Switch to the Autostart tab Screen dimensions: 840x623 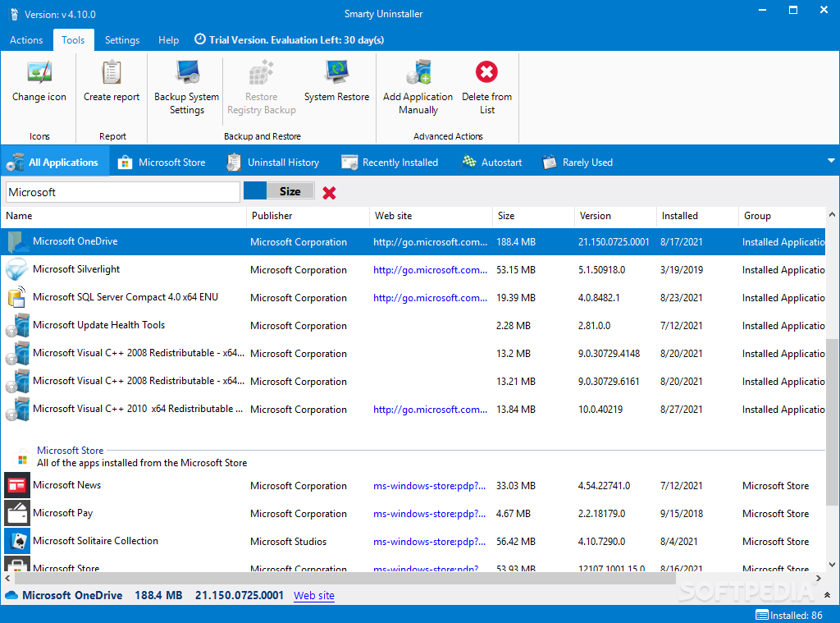[x=491, y=163]
